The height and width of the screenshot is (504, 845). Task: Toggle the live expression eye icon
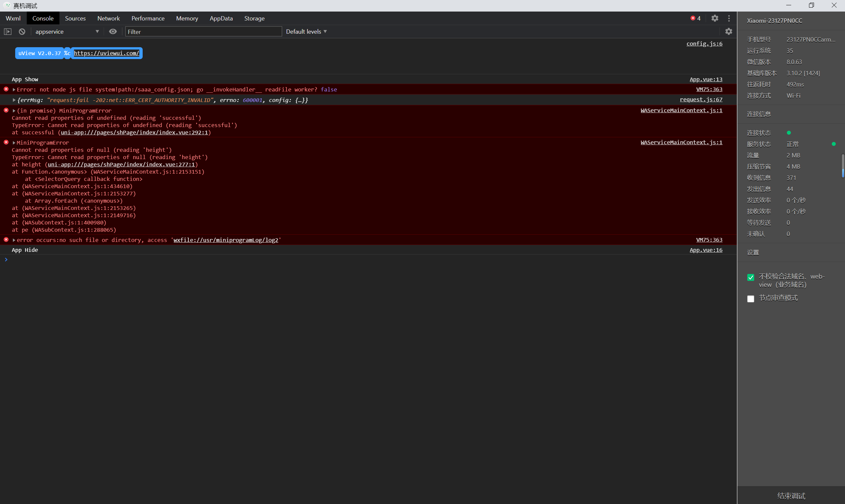click(113, 32)
